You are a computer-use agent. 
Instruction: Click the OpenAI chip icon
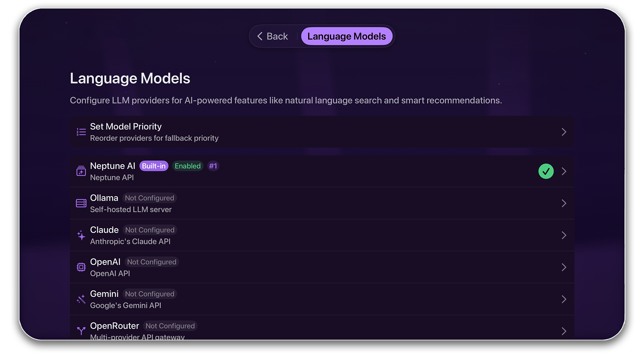tap(81, 267)
